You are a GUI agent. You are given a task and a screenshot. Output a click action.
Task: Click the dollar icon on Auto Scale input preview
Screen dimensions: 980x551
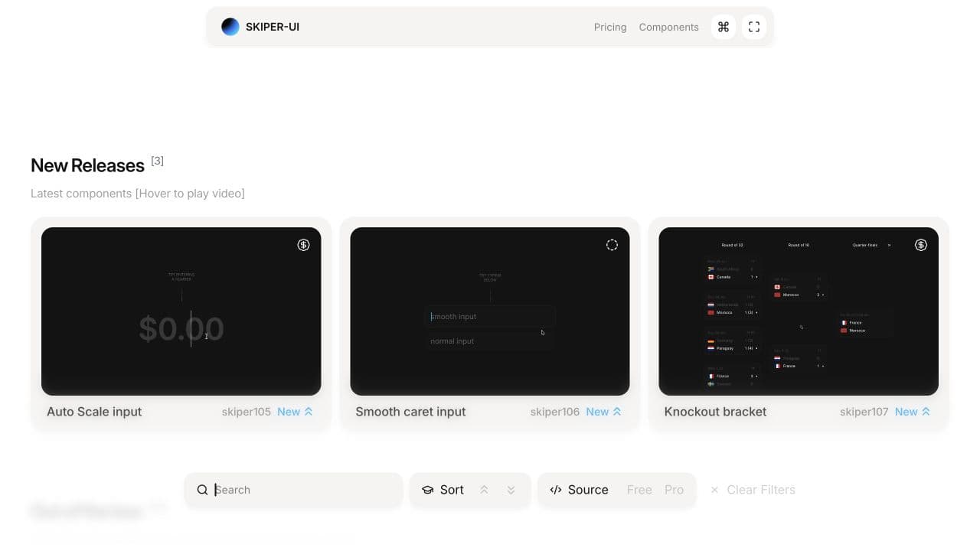(304, 245)
